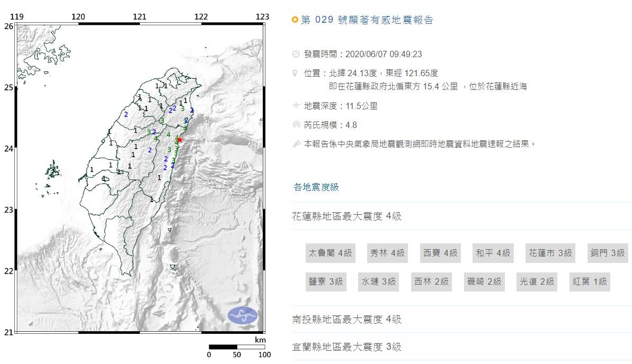Image resolution: width=632 pixels, height=364 pixels.
Task: Select the 銅門 3級 tag
Action: 608,253
